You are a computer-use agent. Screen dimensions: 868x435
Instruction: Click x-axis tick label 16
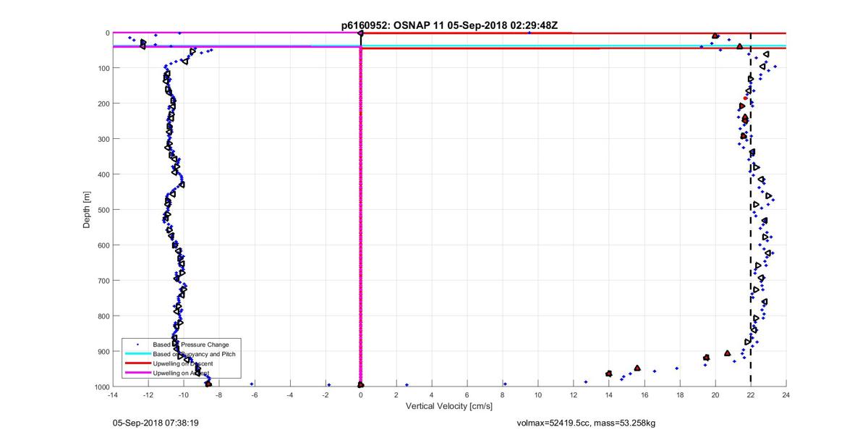pyautogui.click(x=644, y=394)
